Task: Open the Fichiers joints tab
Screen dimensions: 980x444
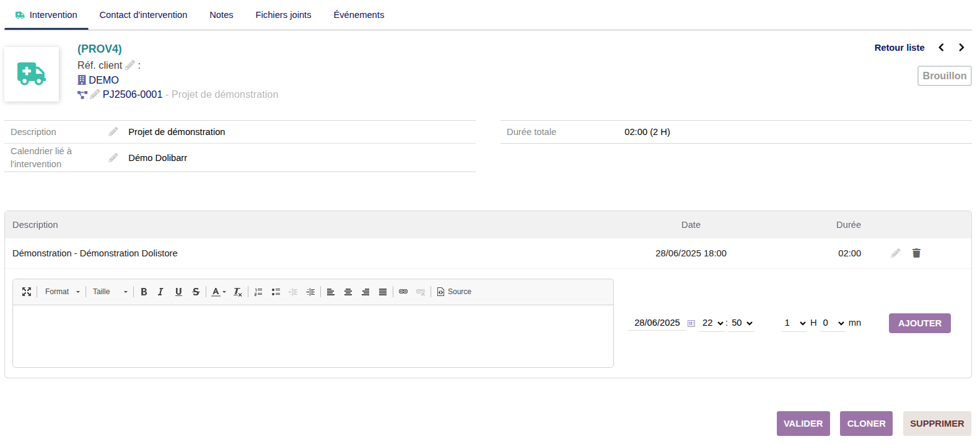Action: coord(283,15)
